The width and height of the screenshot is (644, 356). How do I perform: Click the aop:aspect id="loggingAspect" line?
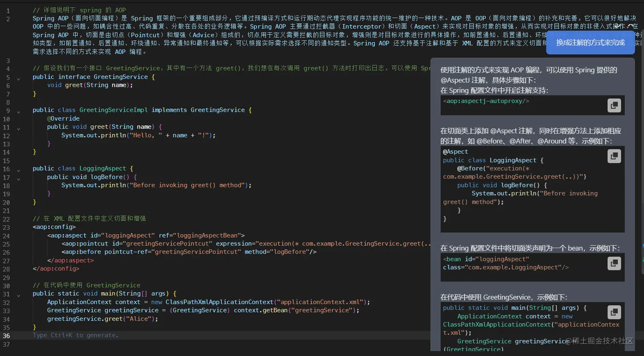click(x=146, y=235)
